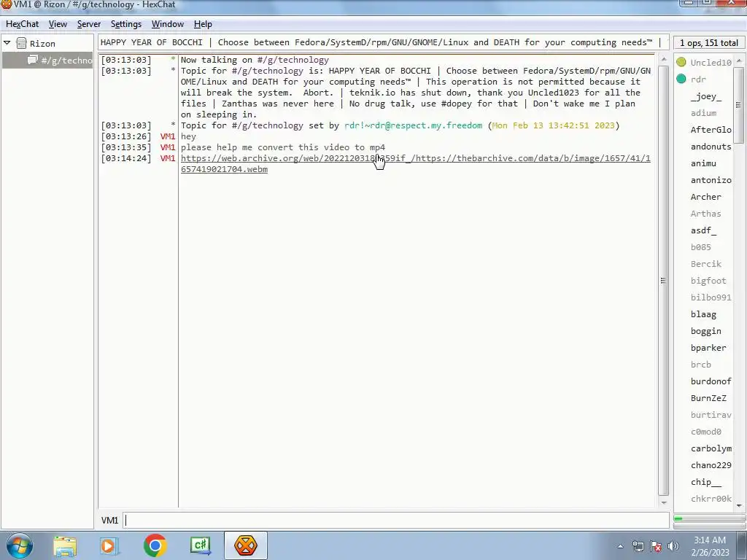Screen dimensions: 747x560
Task: Click the channel chat bubble icon
Action: point(32,60)
